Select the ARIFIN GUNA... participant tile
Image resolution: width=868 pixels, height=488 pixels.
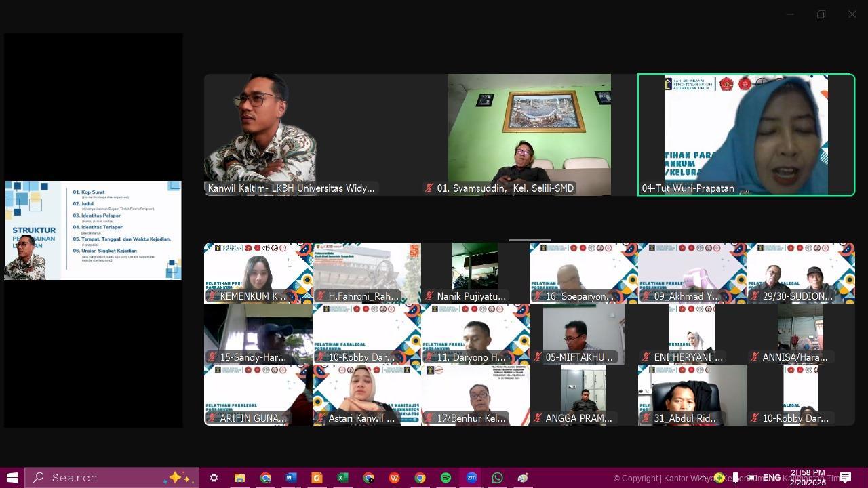(258, 395)
